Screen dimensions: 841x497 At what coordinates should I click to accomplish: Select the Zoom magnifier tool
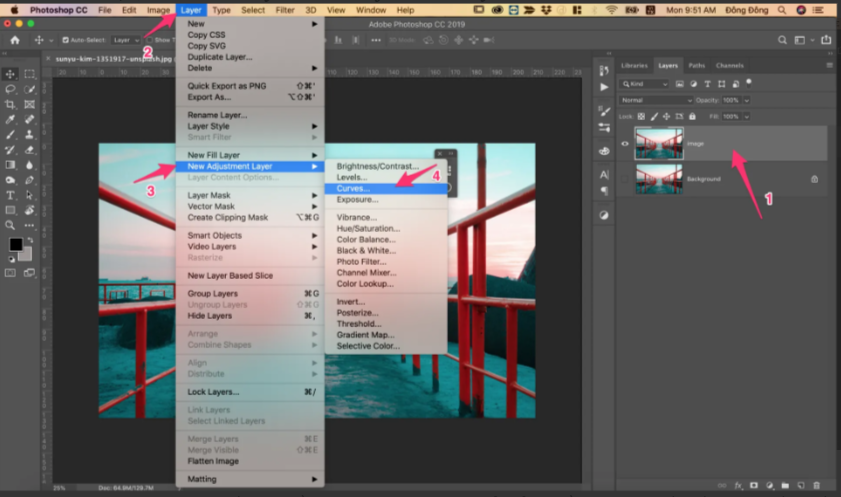pyautogui.click(x=11, y=225)
